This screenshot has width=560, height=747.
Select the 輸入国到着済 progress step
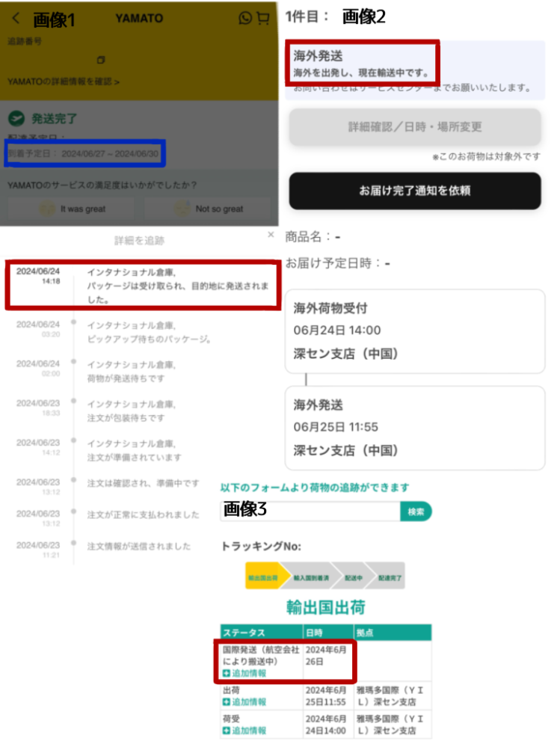(x=310, y=577)
